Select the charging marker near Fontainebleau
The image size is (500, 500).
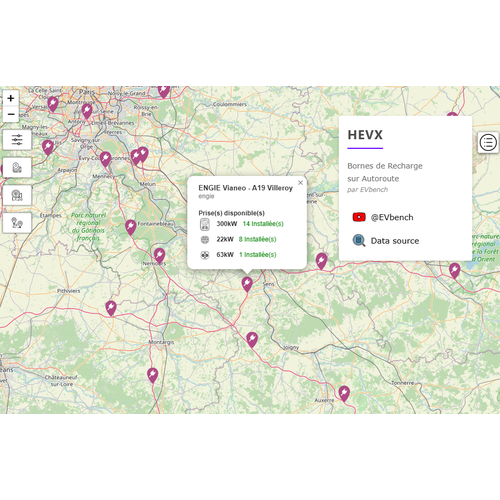coord(131,227)
